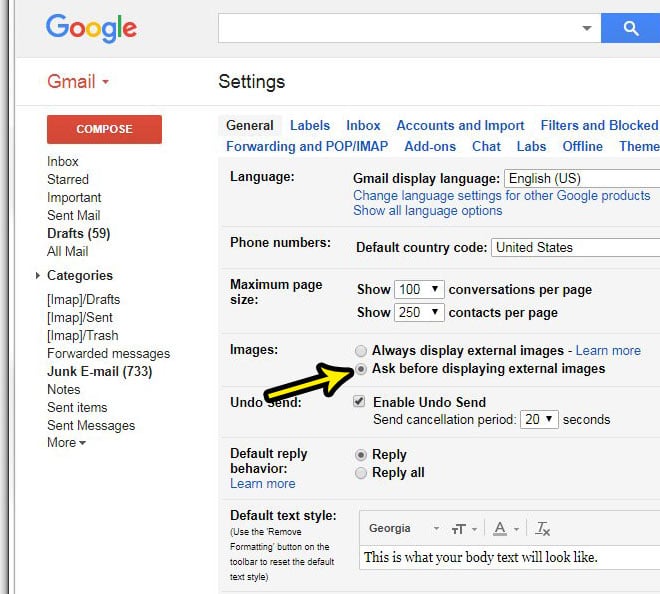Open the Add-ons tab
The width and height of the screenshot is (660, 594).
coord(430,147)
